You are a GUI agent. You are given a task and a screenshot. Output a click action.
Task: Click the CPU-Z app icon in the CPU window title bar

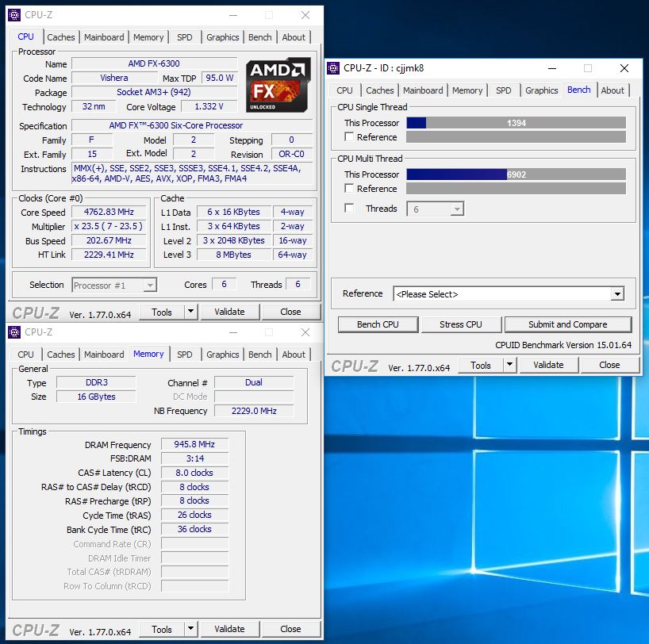(14, 15)
